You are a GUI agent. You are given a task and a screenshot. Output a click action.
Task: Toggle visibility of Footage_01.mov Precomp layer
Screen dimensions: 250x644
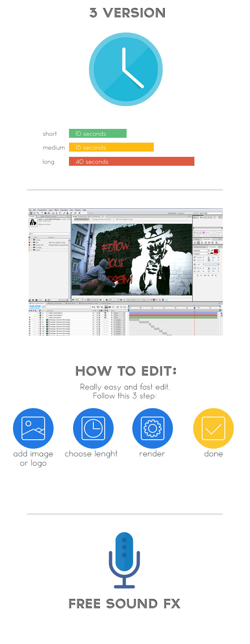pyautogui.click(x=30, y=320)
